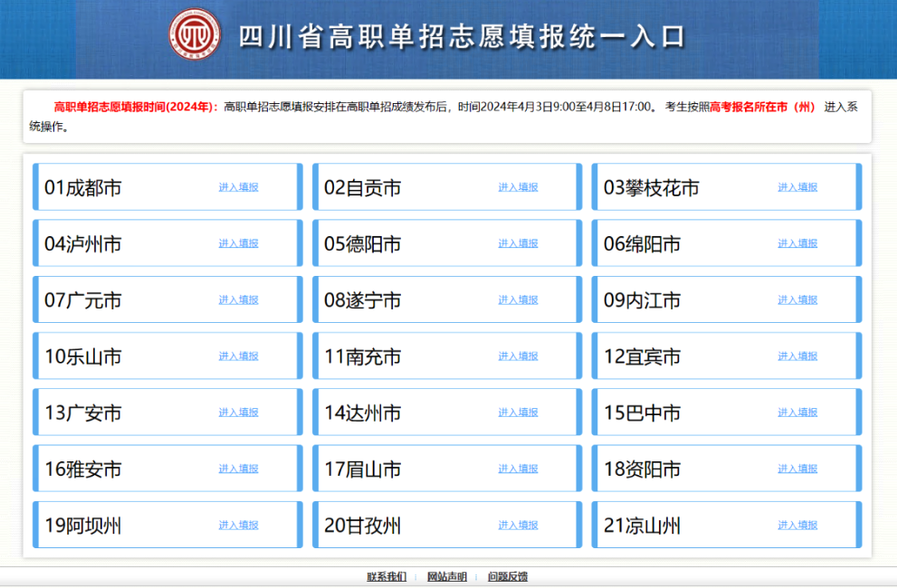Image resolution: width=897 pixels, height=588 pixels.
Task: Open 进入填报 link for 09内江市
Action: click(x=797, y=299)
